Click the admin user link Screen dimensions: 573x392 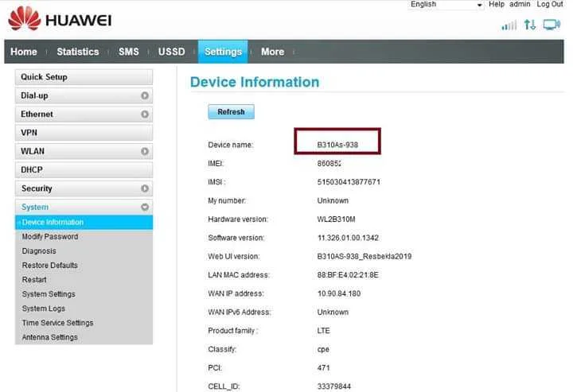pos(520,5)
